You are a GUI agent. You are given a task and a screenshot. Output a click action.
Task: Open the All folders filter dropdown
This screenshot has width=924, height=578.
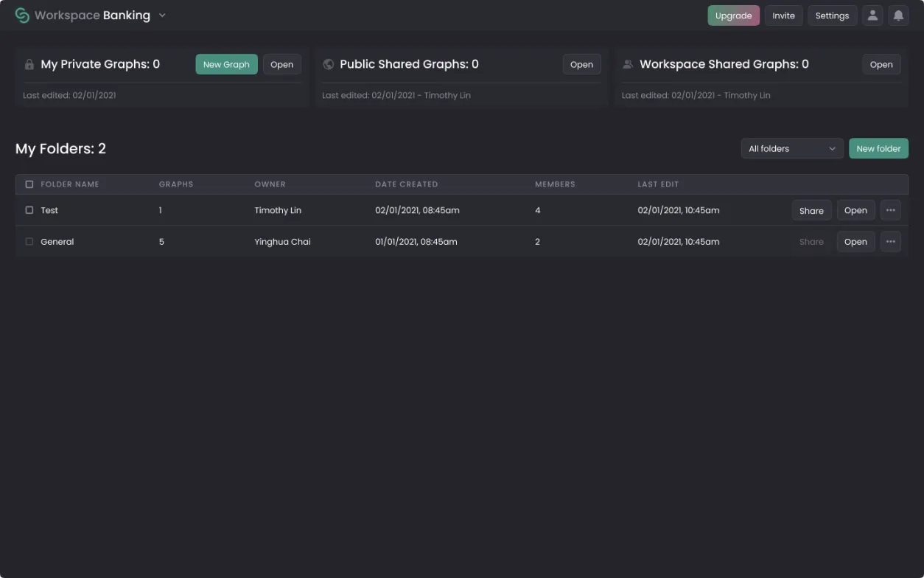(791, 148)
